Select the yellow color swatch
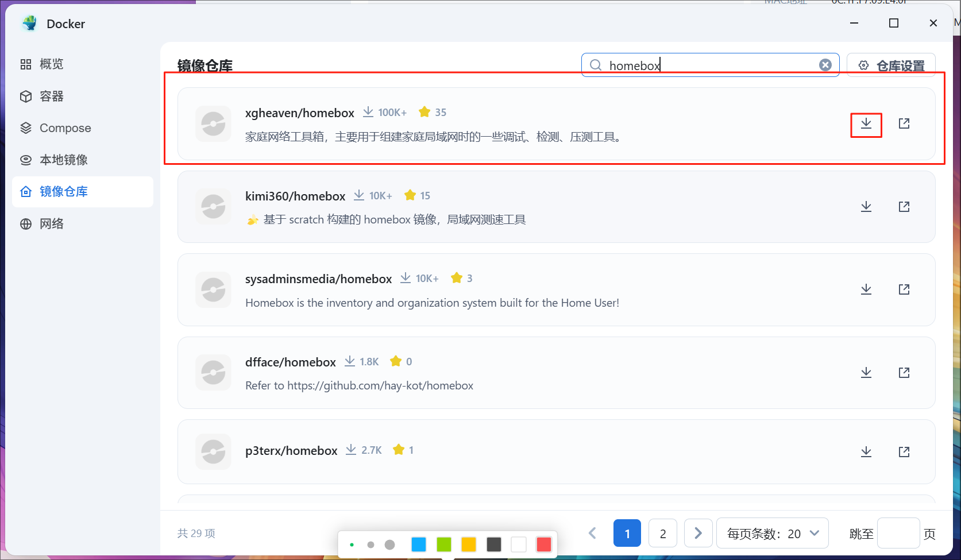This screenshot has width=961, height=560. pos(469,544)
